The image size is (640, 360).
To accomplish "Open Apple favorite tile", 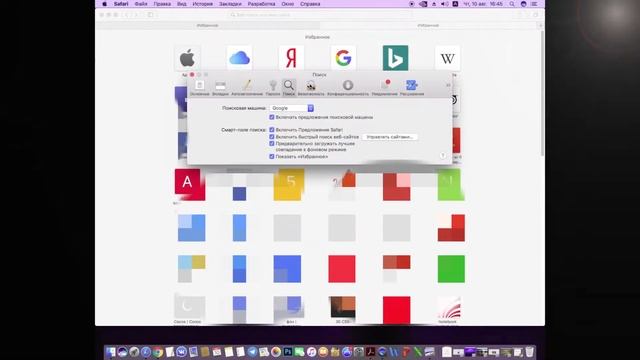I will tap(187, 58).
